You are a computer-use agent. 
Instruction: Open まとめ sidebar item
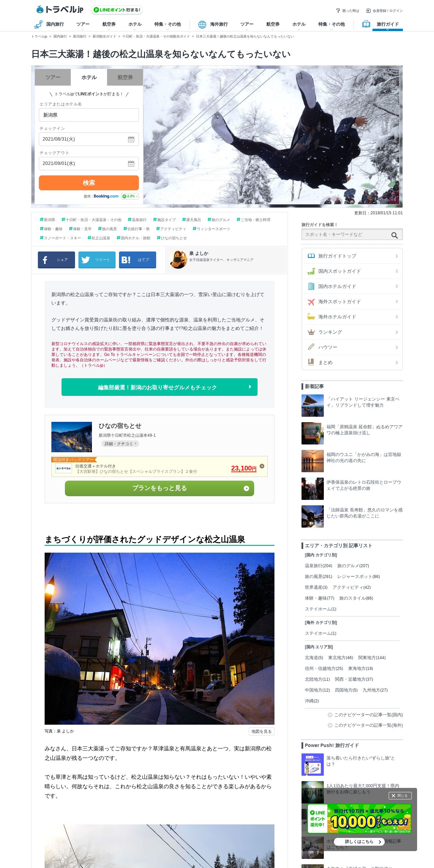point(352,362)
